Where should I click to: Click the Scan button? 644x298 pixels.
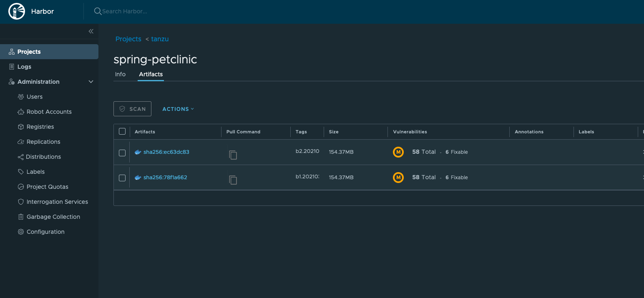coord(132,109)
